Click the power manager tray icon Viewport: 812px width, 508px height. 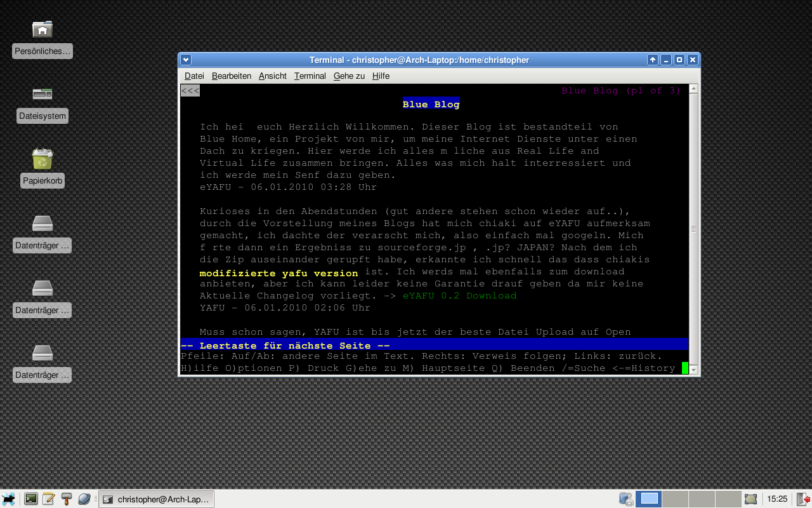(x=626, y=499)
